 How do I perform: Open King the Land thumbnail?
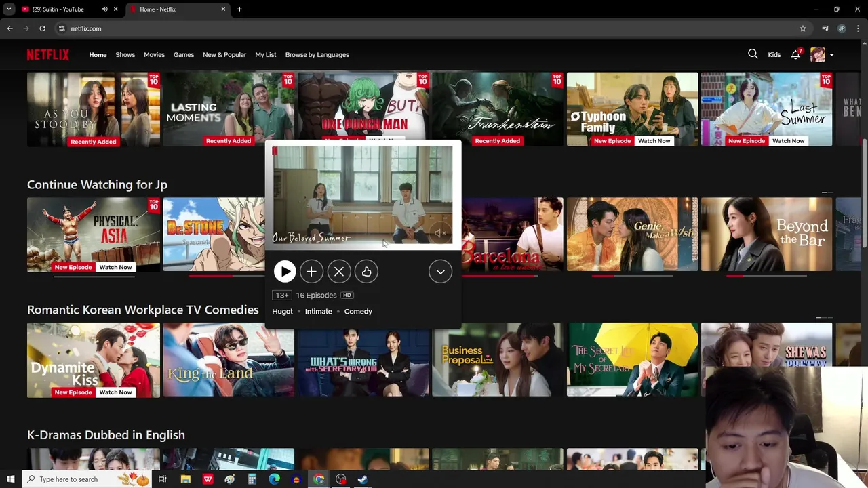click(x=229, y=361)
